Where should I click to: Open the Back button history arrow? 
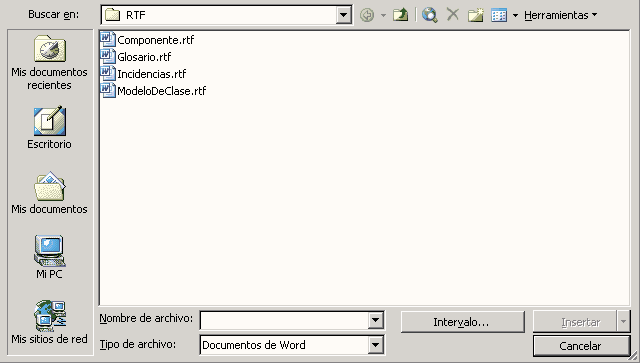point(383,16)
